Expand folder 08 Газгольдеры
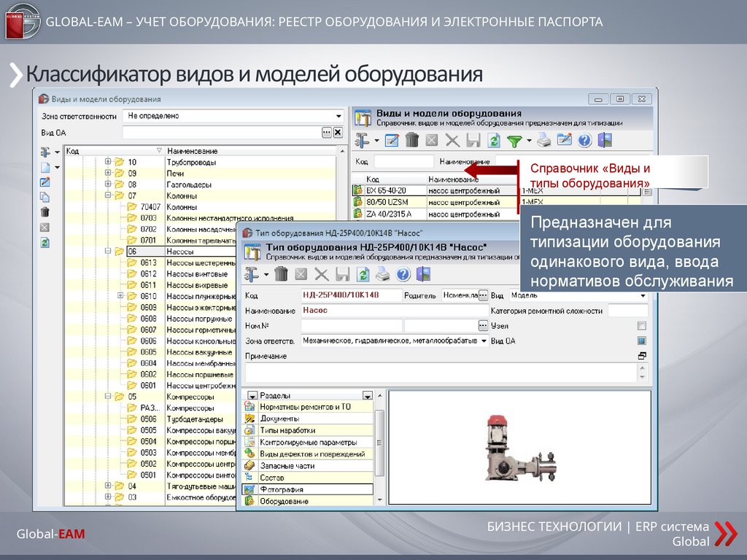The height and width of the screenshot is (560, 747). 108,184
